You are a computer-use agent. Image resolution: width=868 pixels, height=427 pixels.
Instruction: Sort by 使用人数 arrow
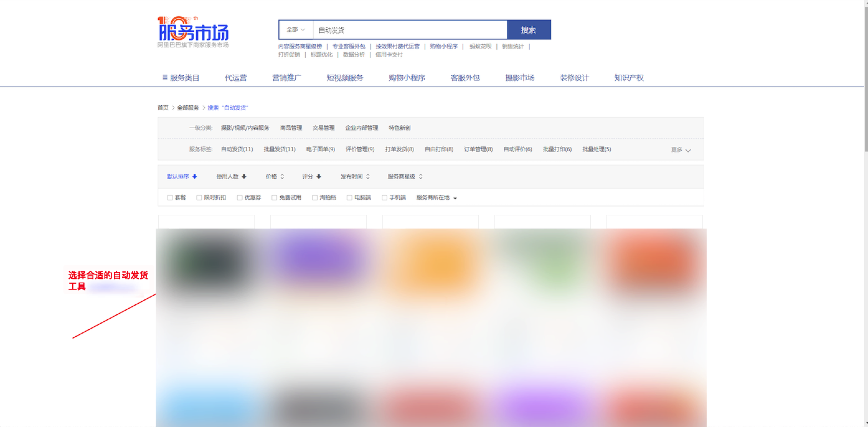(x=244, y=176)
